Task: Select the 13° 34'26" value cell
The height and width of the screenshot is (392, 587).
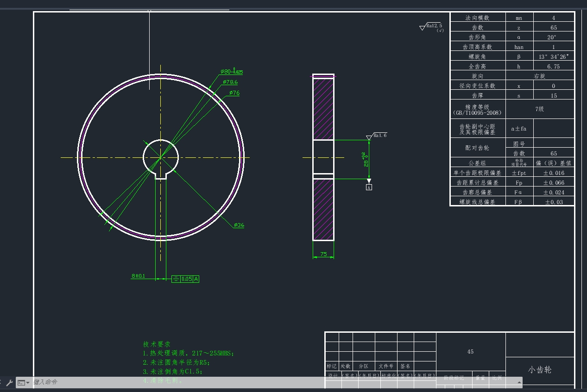Action: click(x=554, y=56)
